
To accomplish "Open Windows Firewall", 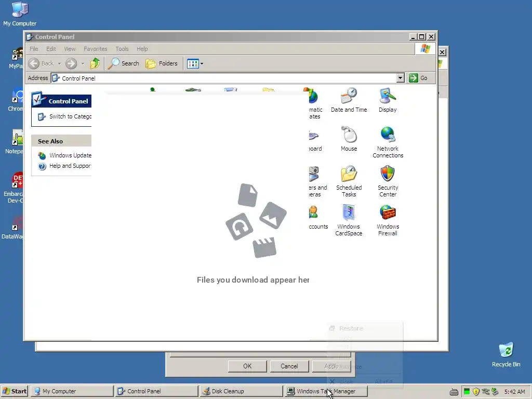I will 388,220.
